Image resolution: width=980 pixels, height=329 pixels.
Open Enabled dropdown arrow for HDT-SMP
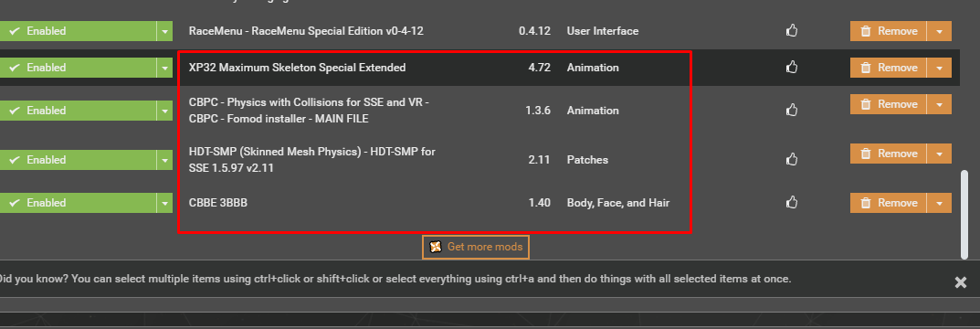point(165,160)
